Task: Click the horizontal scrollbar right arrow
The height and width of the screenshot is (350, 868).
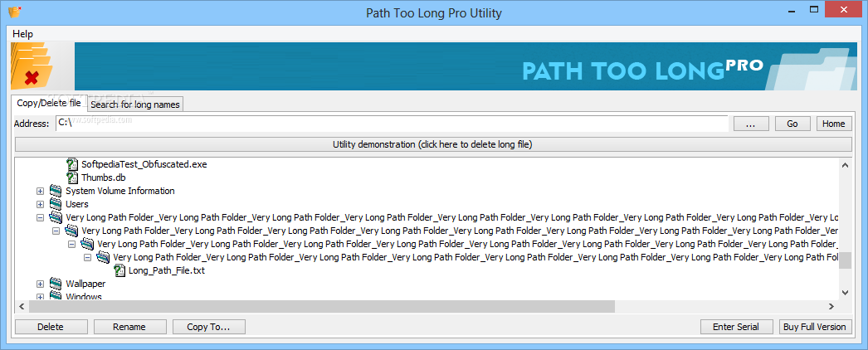Action: click(x=831, y=306)
